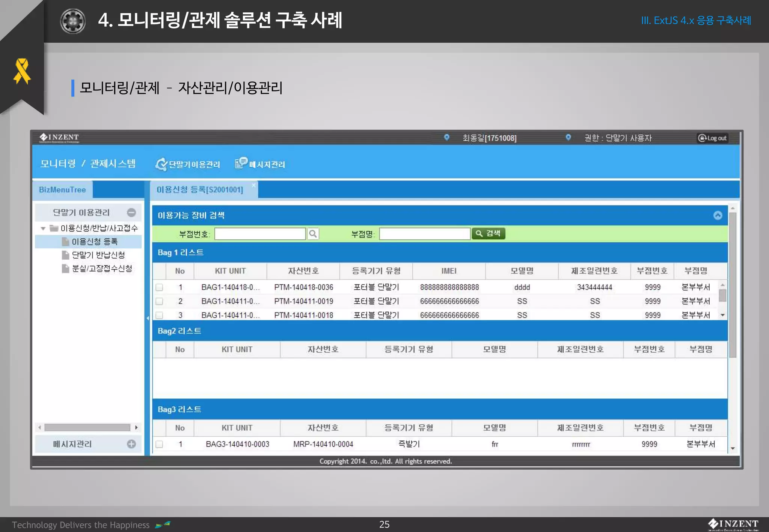Click tree panel scroll right arrow
Screen dimensions: 769x532
[x=136, y=427]
